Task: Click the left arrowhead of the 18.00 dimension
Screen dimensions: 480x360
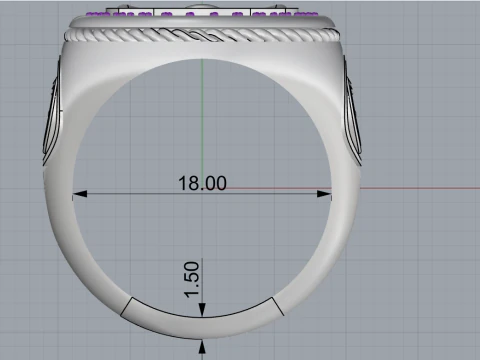Action: [80, 194]
